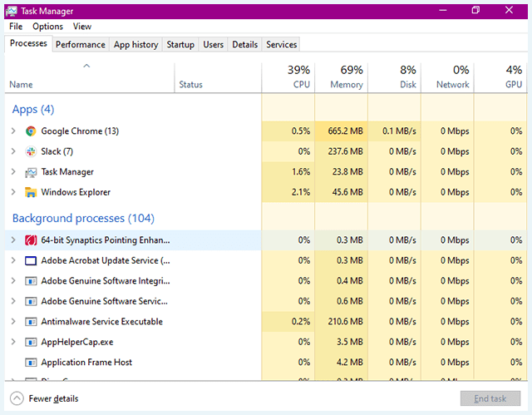Sort processes by Network column header
The height and width of the screenshot is (415, 532).
(447, 77)
